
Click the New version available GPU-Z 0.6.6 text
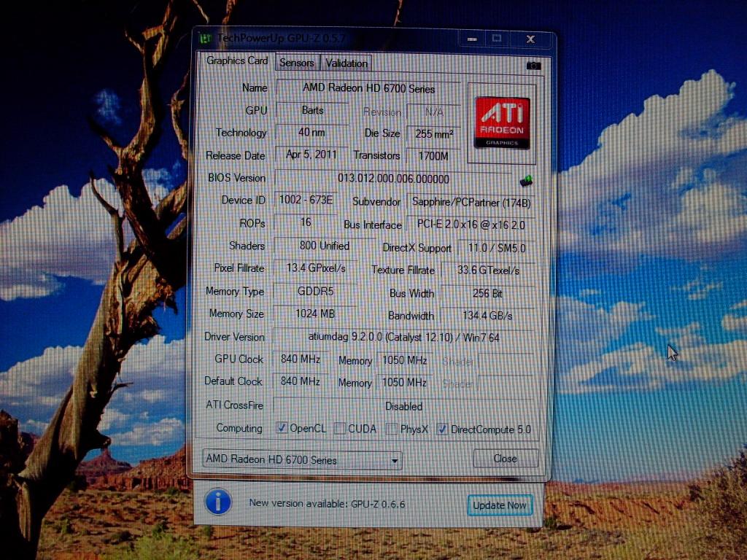327,503
